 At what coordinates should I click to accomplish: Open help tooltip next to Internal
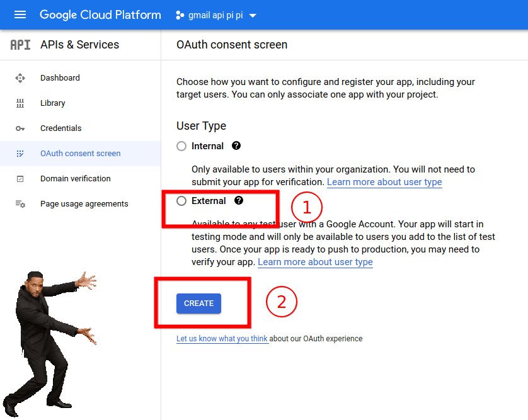click(x=236, y=145)
